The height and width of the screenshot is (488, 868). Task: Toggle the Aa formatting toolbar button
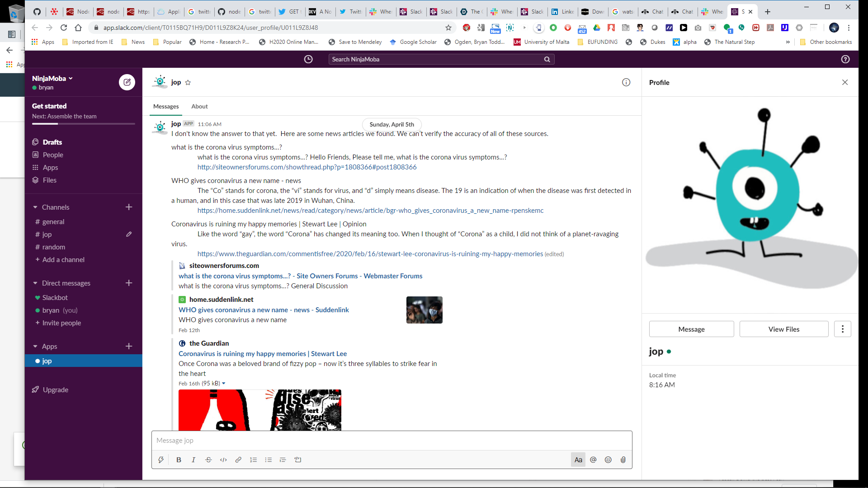(578, 460)
